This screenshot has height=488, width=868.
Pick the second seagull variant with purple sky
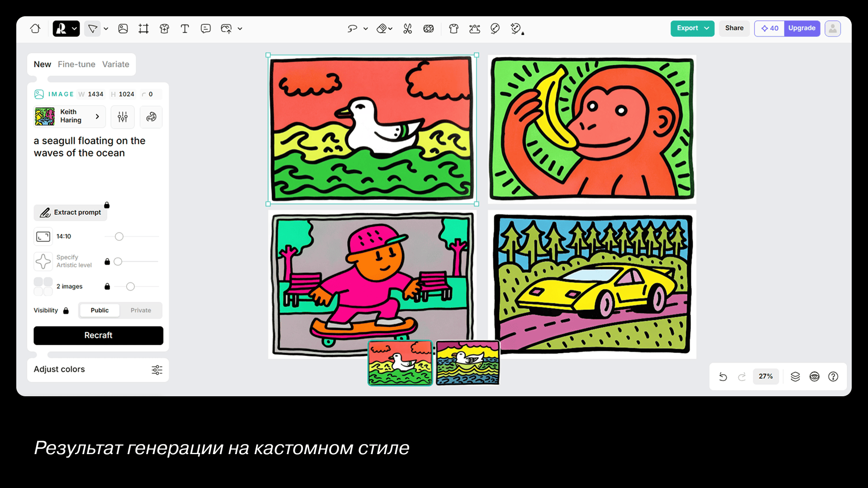[x=468, y=363]
